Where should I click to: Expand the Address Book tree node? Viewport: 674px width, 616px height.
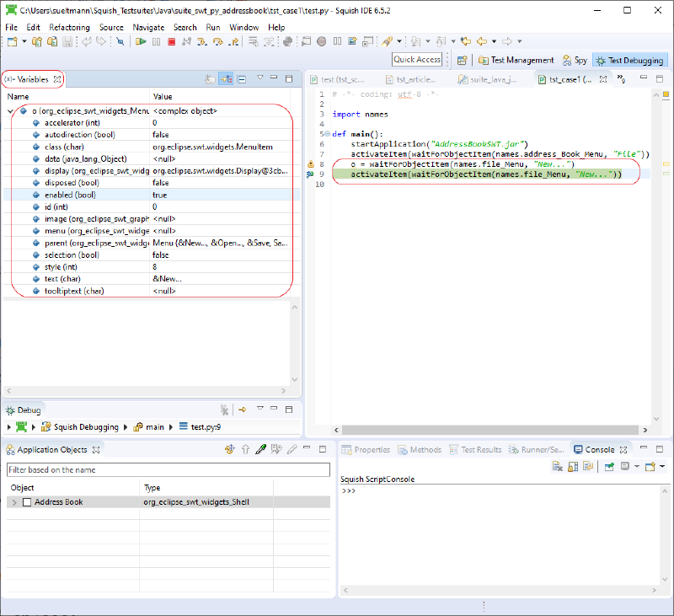click(14, 502)
